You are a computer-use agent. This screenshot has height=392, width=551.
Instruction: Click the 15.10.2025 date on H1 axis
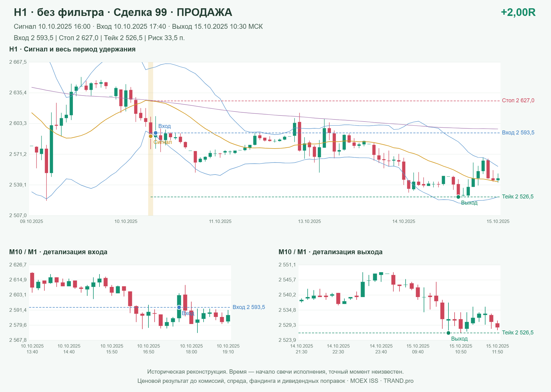tap(498, 221)
